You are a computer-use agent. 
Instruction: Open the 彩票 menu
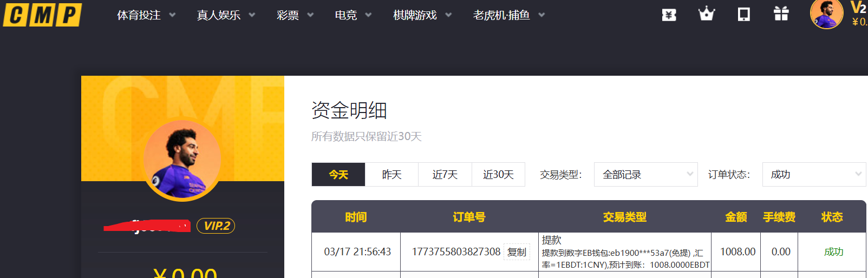coord(295,15)
